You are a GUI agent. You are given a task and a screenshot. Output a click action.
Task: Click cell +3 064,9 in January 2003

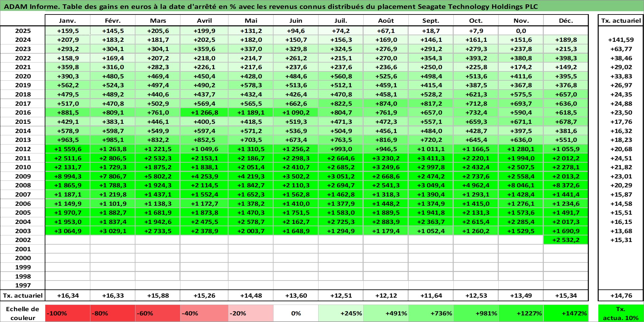pyautogui.click(x=67, y=231)
